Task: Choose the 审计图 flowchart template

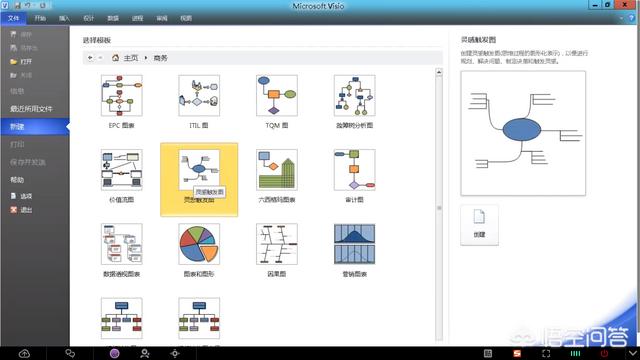Action: pos(354,170)
